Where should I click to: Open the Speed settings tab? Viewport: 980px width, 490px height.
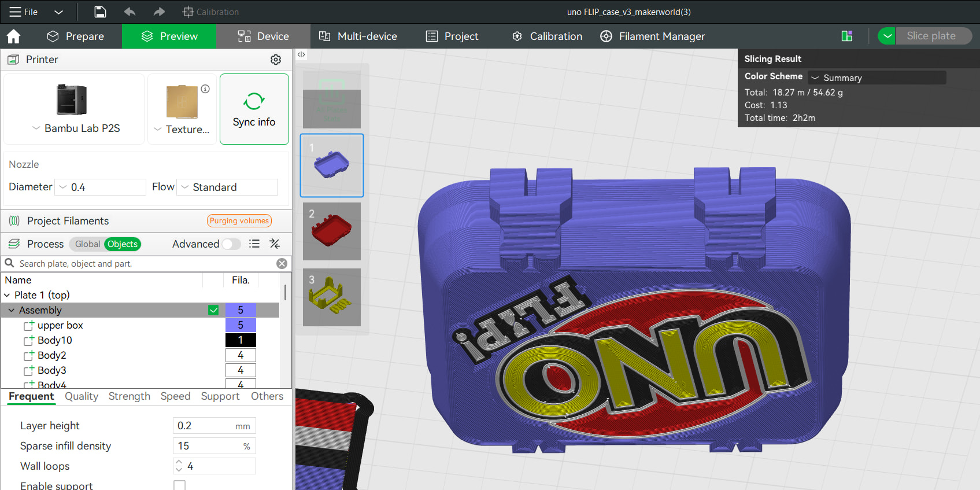point(175,396)
